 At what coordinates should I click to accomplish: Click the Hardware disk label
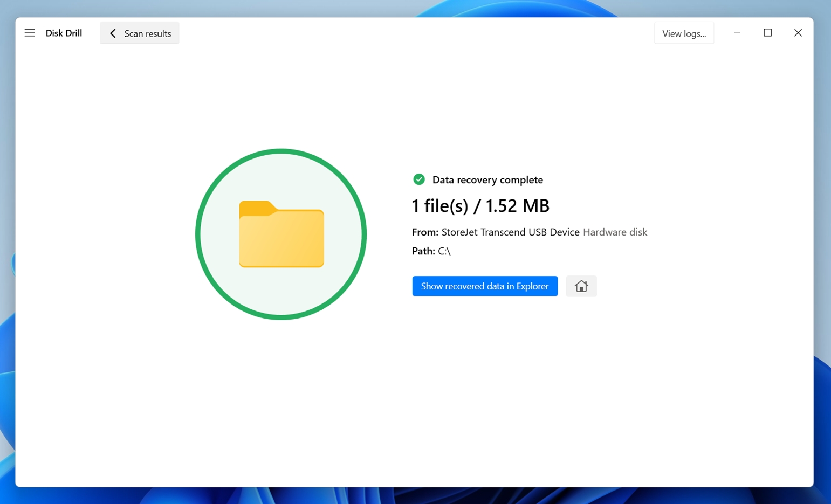pos(615,232)
